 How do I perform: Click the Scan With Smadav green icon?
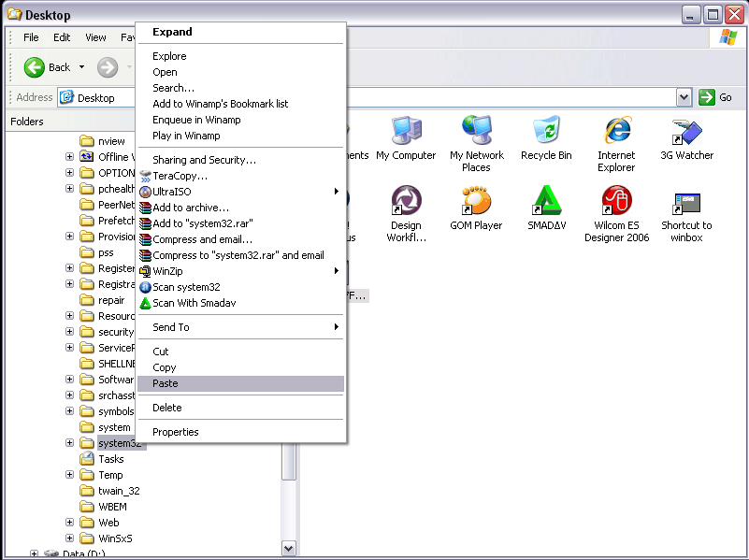tap(145, 303)
